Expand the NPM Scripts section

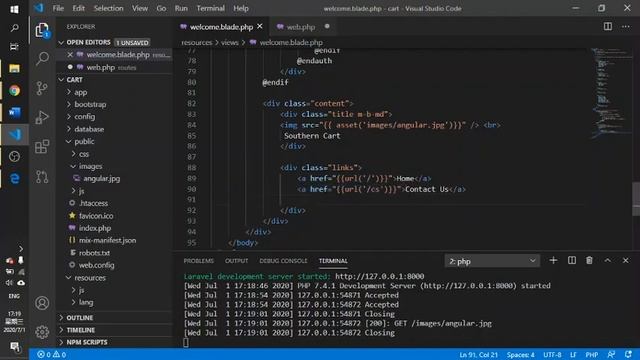click(87, 342)
